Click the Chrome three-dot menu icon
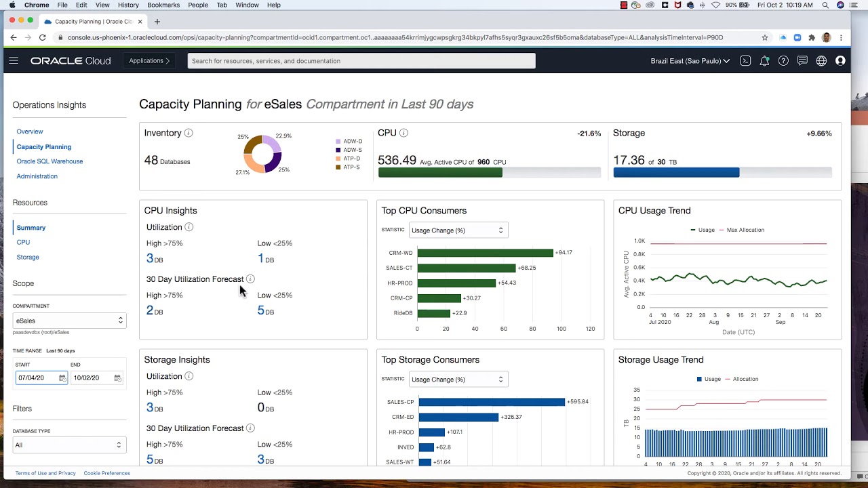Viewport: 868px width, 488px height. [x=842, y=37]
